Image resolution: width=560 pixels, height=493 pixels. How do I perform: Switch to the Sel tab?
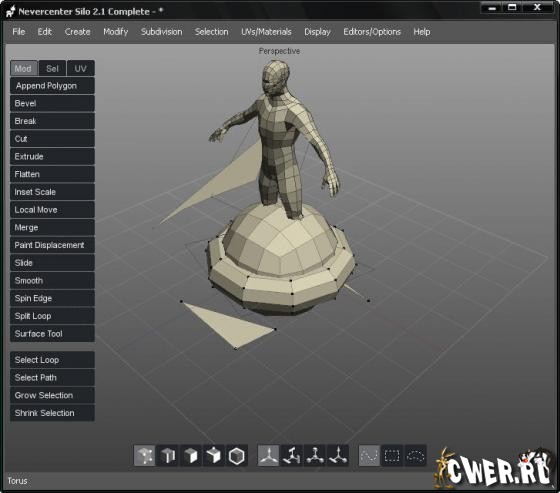[52, 68]
